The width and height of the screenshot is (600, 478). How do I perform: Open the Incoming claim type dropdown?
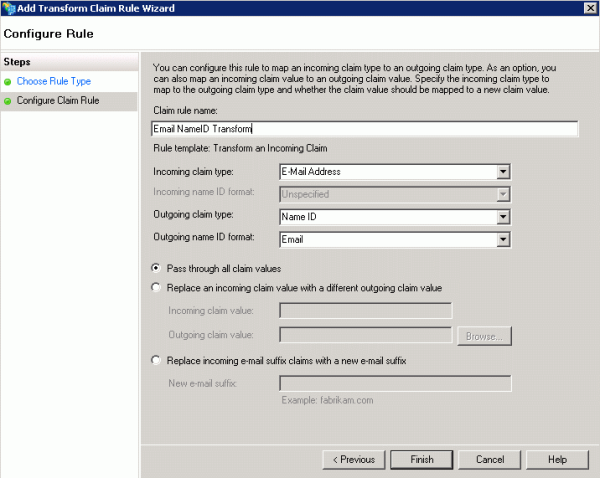point(503,172)
